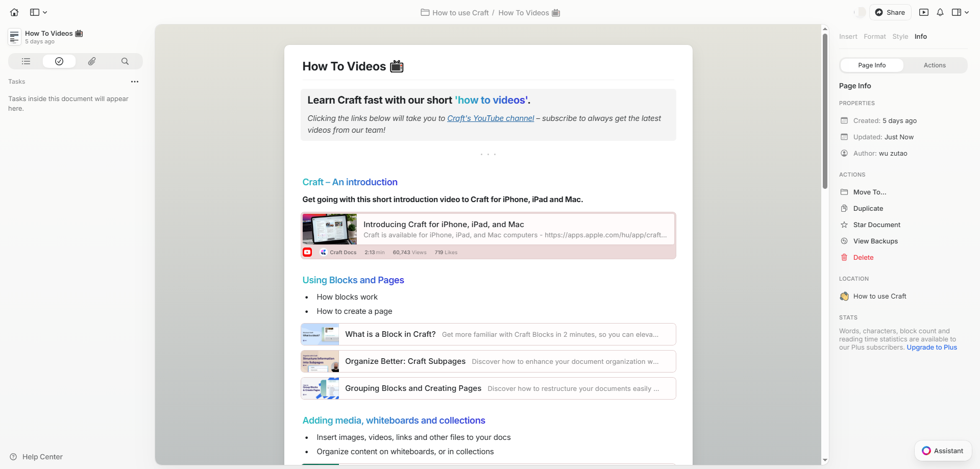Switch to the Actions tab in Page Info
This screenshot has width=980, height=469.
pyautogui.click(x=935, y=65)
